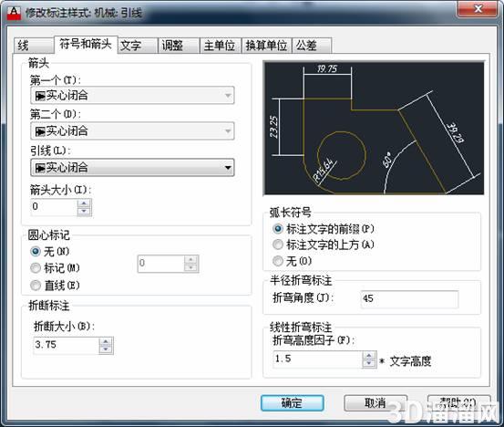The image size is (504, 427).
Task: Click the arrowhead icon in 第二个 dropdown
Action: click(x=40, y=131)
